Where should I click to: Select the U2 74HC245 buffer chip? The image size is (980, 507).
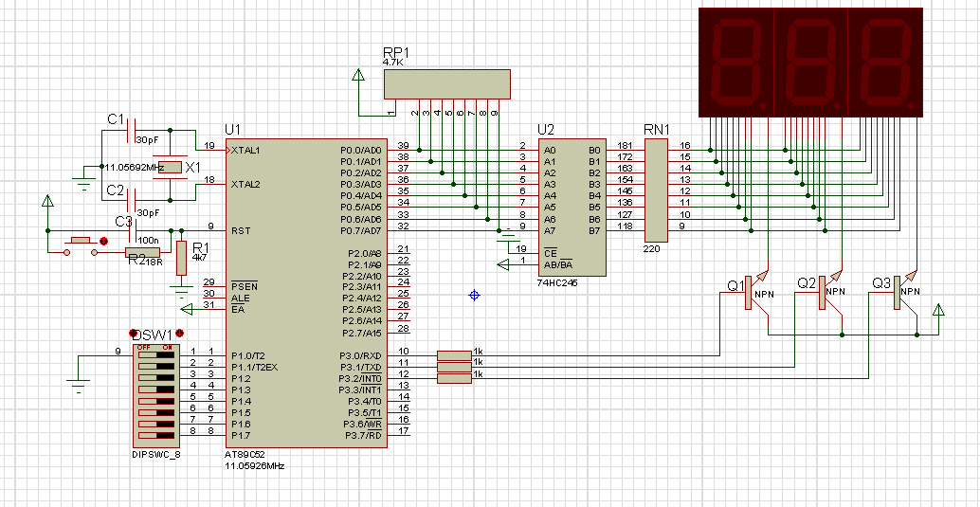[x=572, y=208]
